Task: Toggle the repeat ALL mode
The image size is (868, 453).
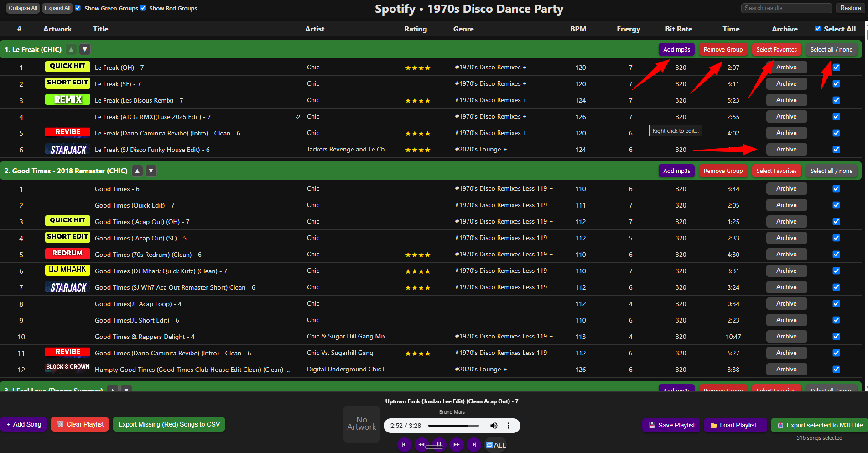Action: click(495, 444)
